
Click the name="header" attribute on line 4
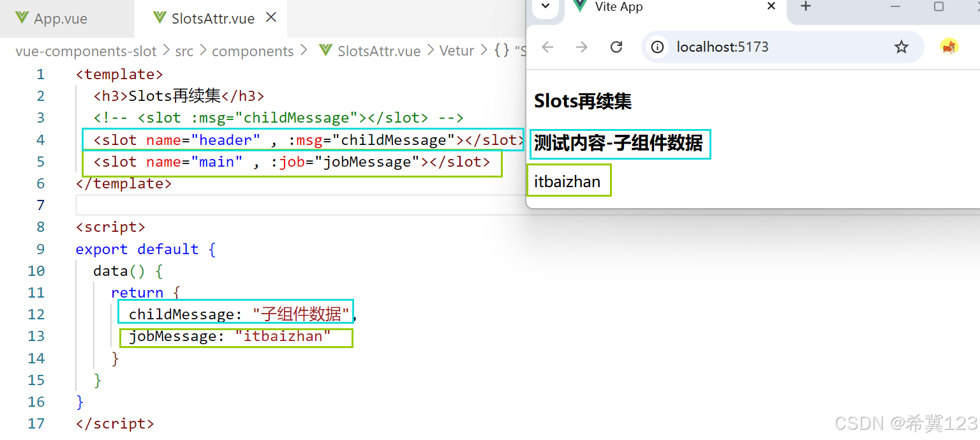coord(203,140)
